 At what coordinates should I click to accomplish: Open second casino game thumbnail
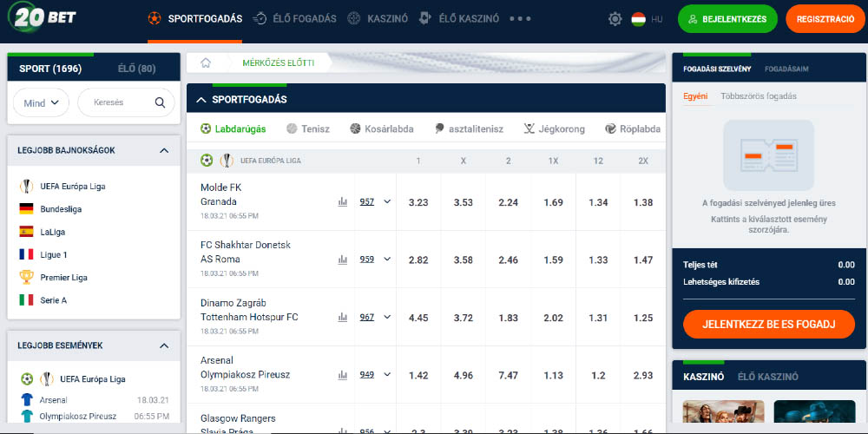click(815, 411)
